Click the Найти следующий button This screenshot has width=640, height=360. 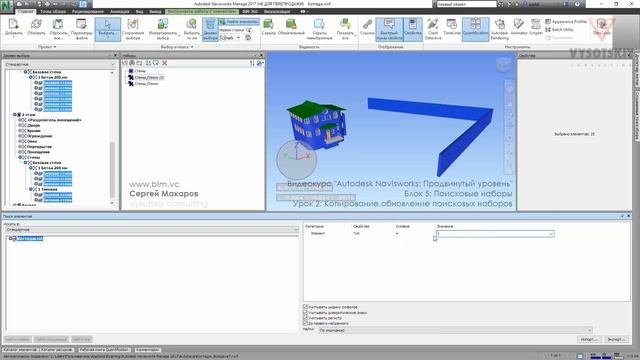pyautogui.click(x=51, y=339)
